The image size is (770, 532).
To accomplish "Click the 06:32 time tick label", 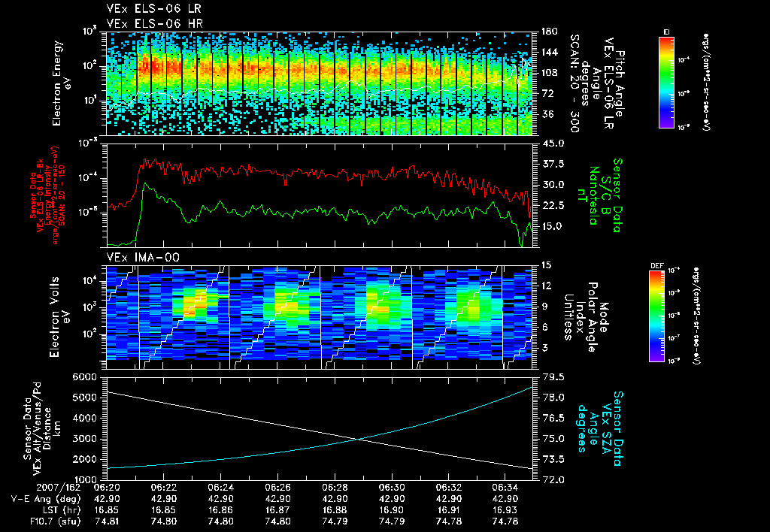I will click(x=448, y=489).
